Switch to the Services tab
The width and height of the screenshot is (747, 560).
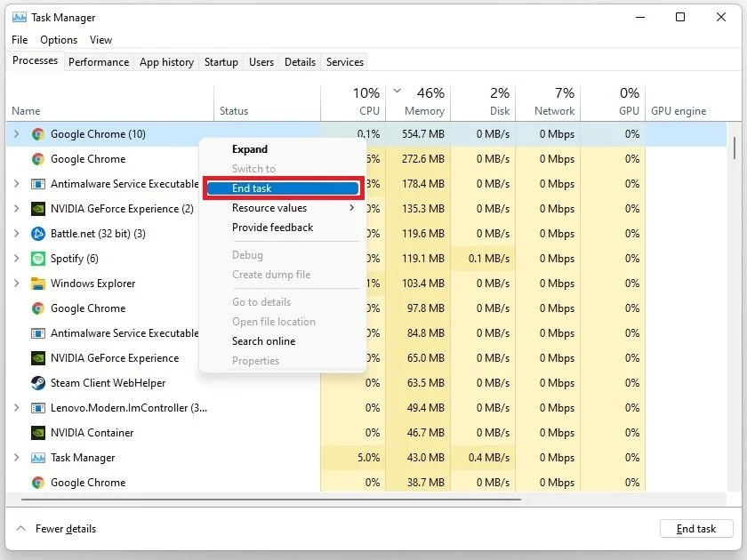[x=345, y=62]
